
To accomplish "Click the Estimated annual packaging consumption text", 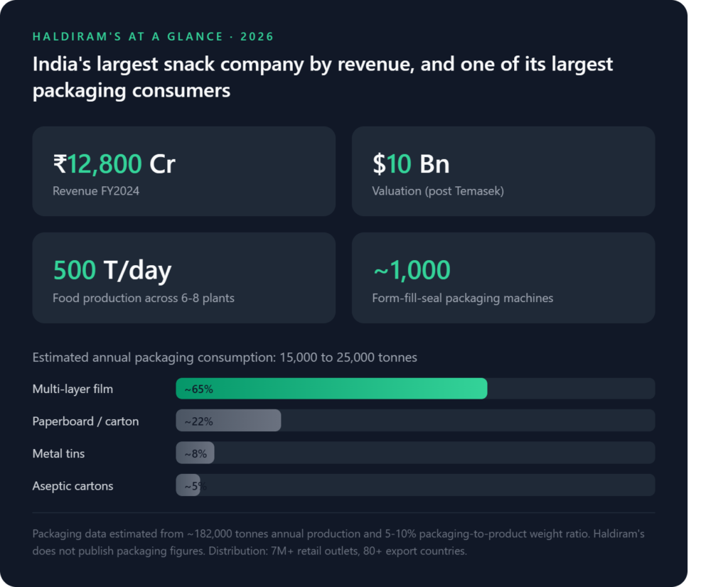I will (x=225, y=357).
